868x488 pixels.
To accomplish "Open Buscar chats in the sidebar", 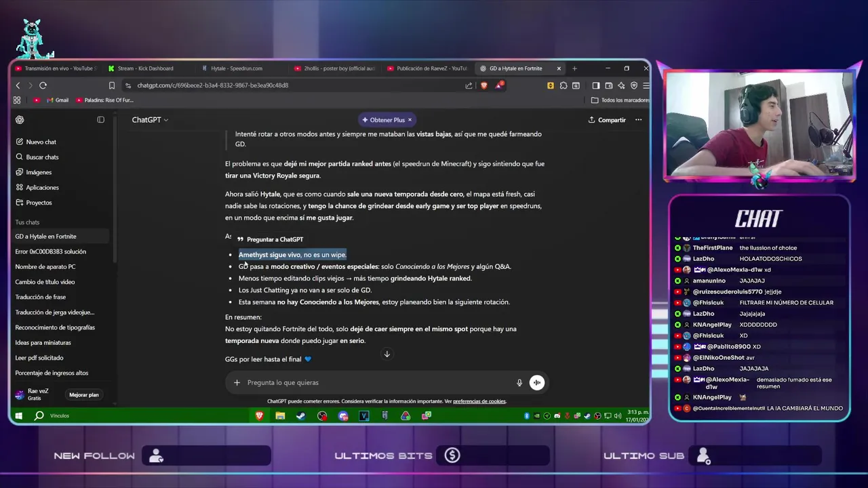I will click(37, 157).
